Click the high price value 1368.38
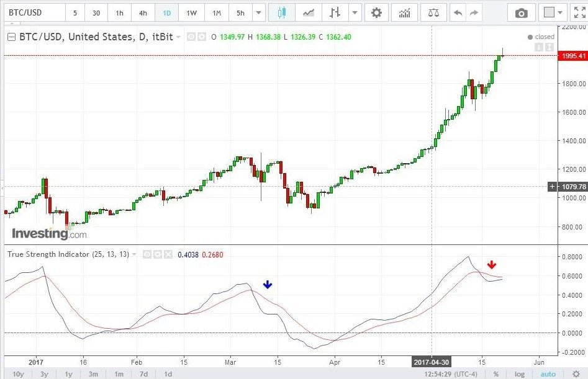This screenshot has width=588, height=379. (x=268, y=37)
